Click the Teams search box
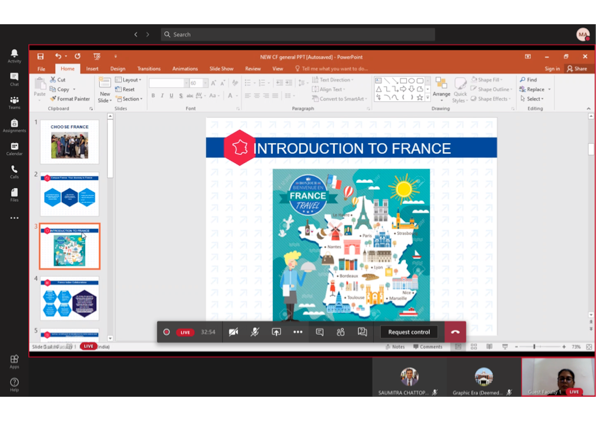 [x=298, y=35]
